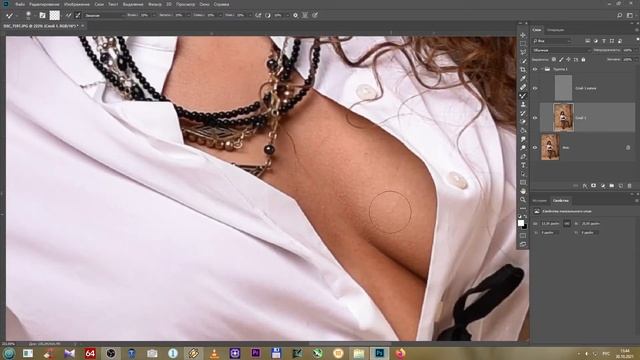This screenshot has width=640, height=360.
Task: Click Quick Mask mode icon
Action: 523,235
